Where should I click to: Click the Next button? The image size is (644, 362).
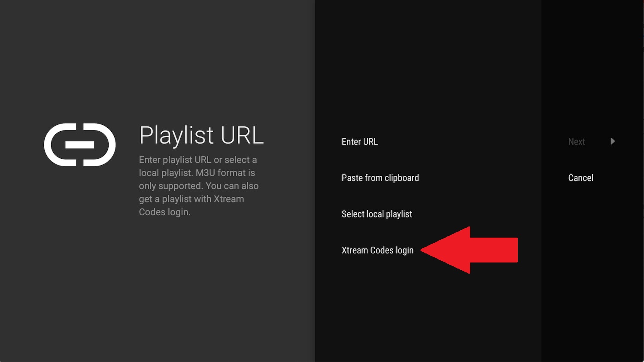coord(576,142)
